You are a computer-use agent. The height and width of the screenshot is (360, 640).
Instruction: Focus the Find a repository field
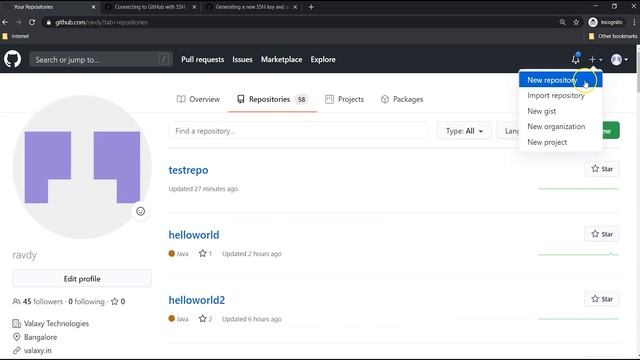pos(298,131)
